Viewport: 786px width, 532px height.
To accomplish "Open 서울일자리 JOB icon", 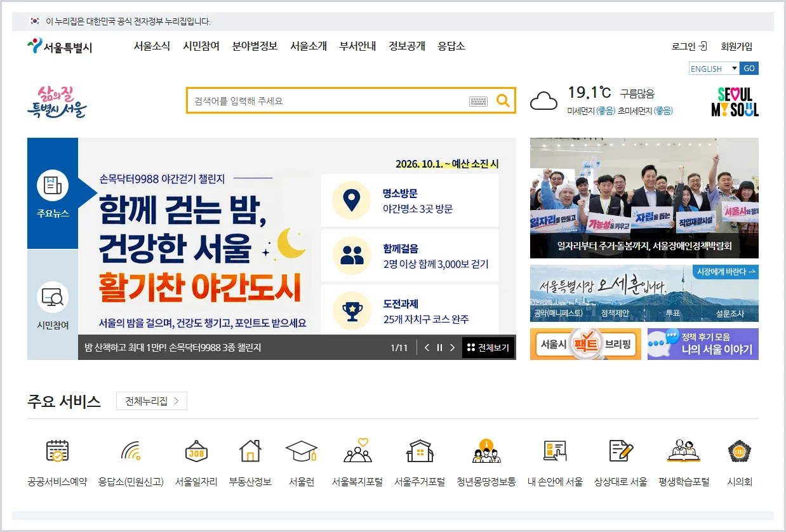I will pos(196,451).
